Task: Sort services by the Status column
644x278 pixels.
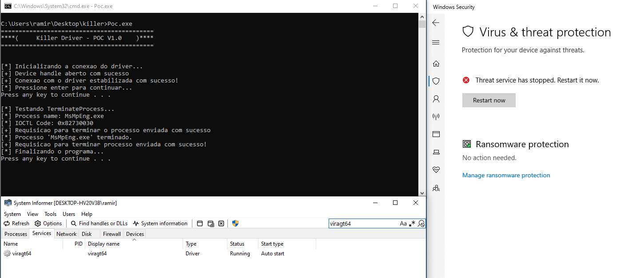Action: 237,244
